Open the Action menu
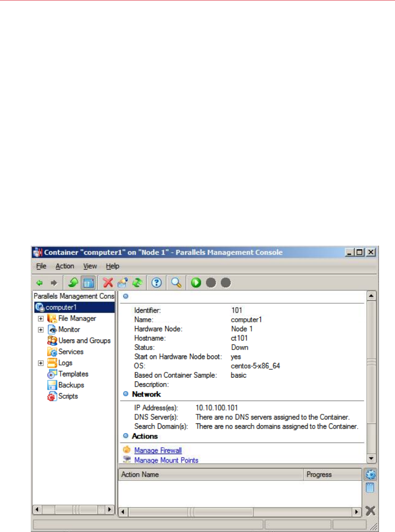The height and width of the screenshot is (532, 395). 65,266
